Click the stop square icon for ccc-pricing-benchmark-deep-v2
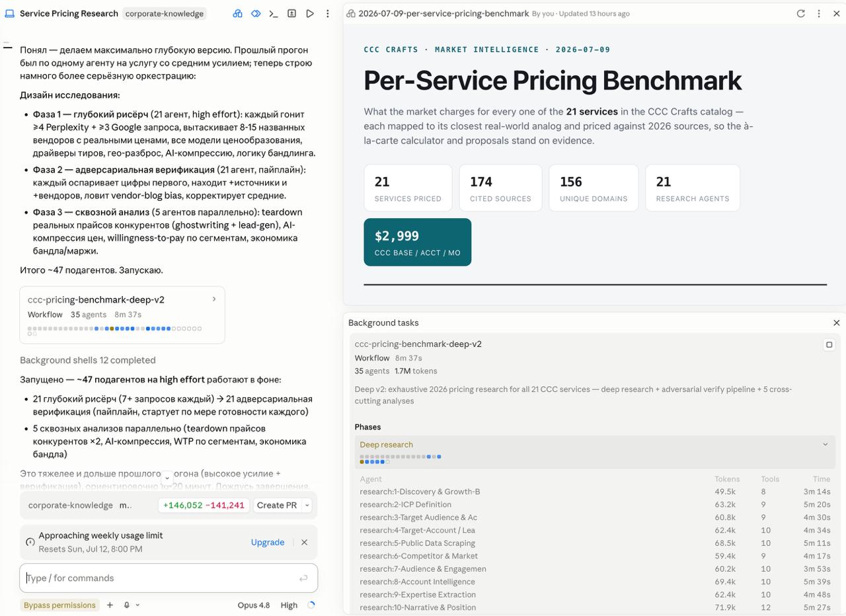846x616 pixels. click(x=829, y=344)
